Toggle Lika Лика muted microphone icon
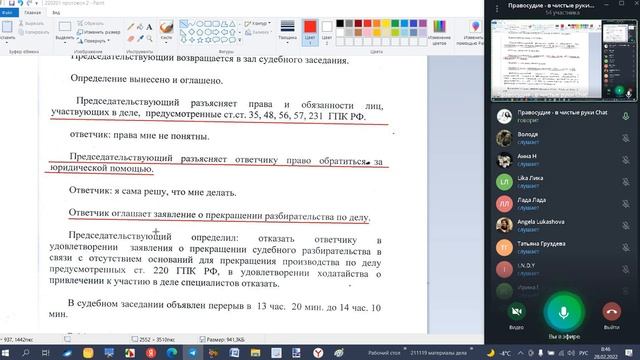Screen dimensions: 640x360 click(x=625, y=182)
